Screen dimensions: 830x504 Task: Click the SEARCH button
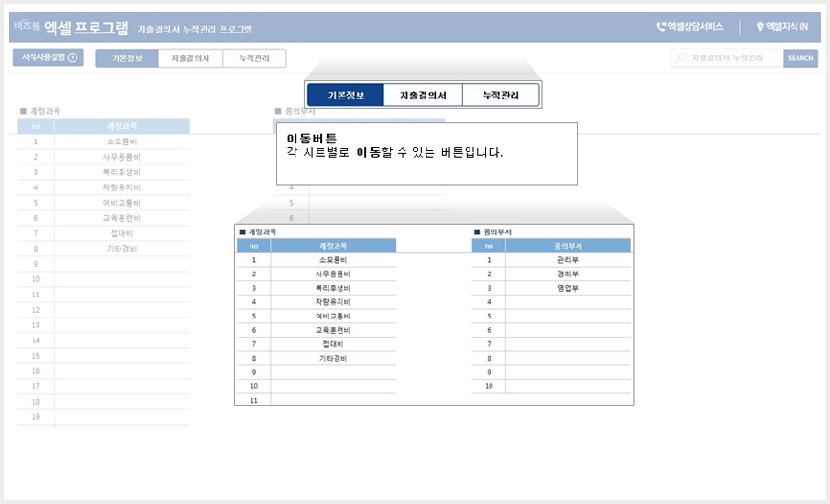coord(799,58)
